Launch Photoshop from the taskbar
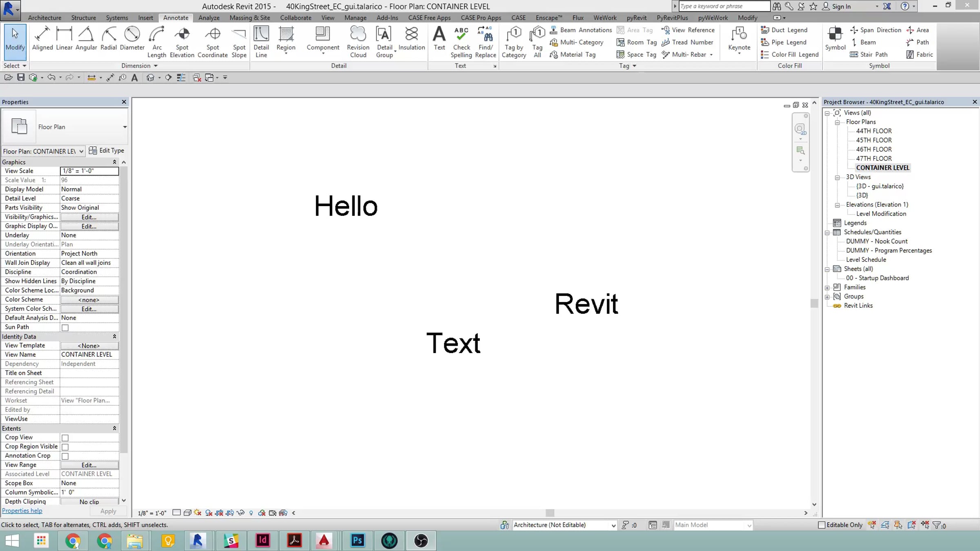The height and width of the screenshot is (551, 980). pyautogui.click(x=357, y=541)
